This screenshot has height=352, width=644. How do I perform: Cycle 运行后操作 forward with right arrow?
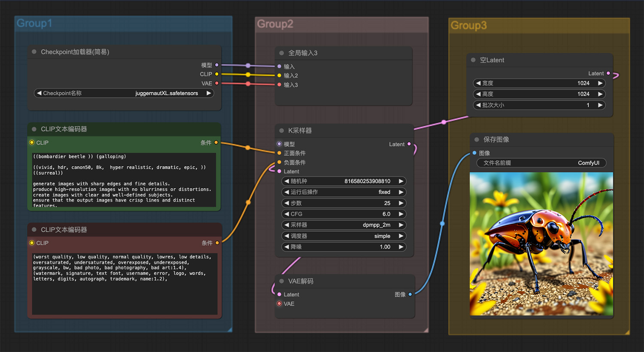(401, 192)
